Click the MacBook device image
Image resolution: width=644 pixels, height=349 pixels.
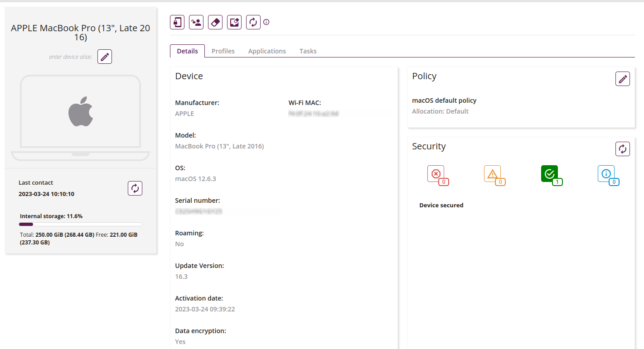click(x=80, y=117)
